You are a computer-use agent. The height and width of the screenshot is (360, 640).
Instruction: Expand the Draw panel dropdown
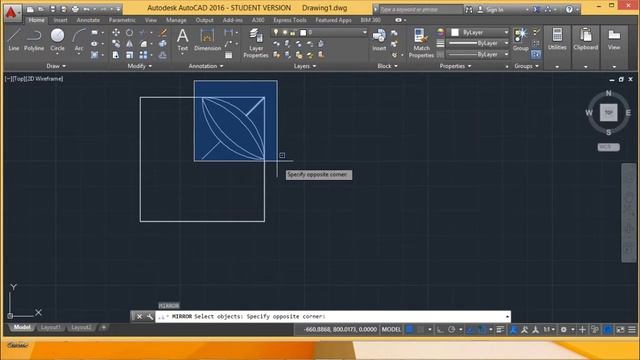(x=56, y=66)
